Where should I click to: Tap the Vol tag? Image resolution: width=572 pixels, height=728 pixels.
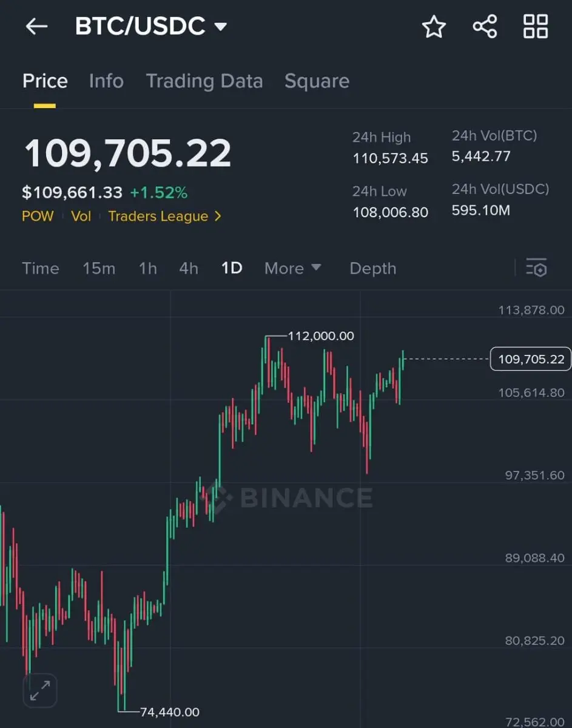tap(81, 217)
